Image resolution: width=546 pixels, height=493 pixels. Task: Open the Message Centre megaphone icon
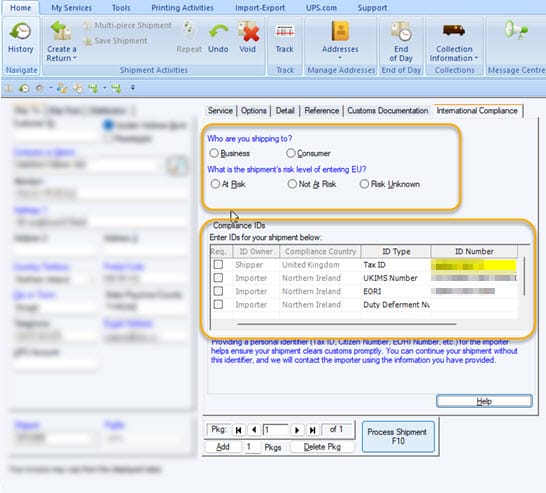click(516, 31)
